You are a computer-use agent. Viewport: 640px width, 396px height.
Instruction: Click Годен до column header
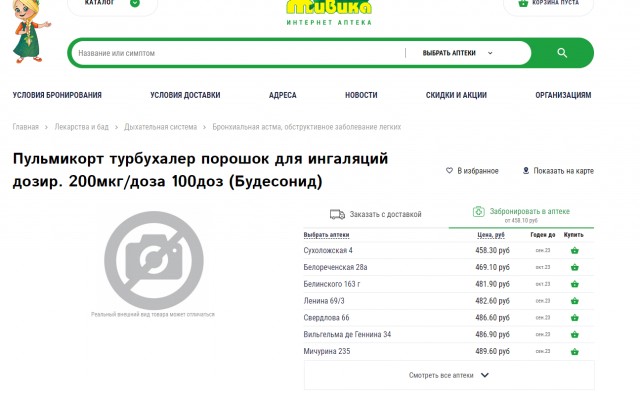pyautogui.click(x=543, y=235)
